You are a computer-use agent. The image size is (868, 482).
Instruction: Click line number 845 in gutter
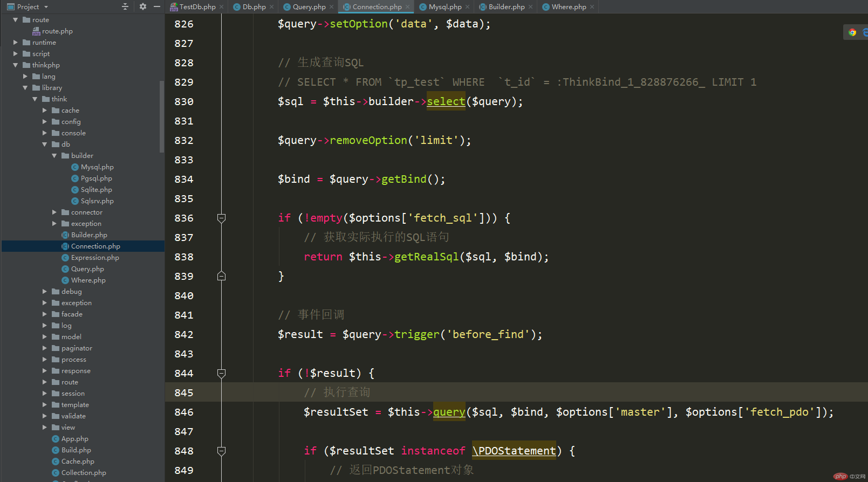pos(184,393)
